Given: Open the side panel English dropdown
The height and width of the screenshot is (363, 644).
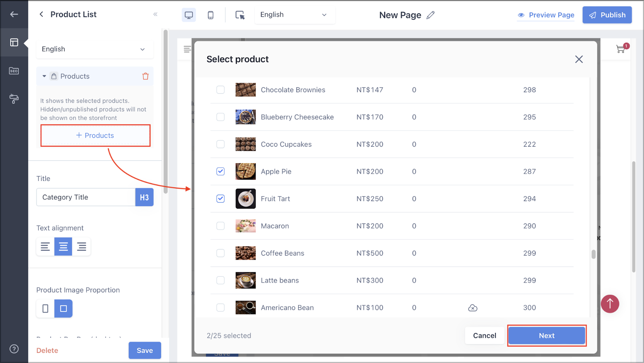Looking at the screenshot, I should [95, 49].
